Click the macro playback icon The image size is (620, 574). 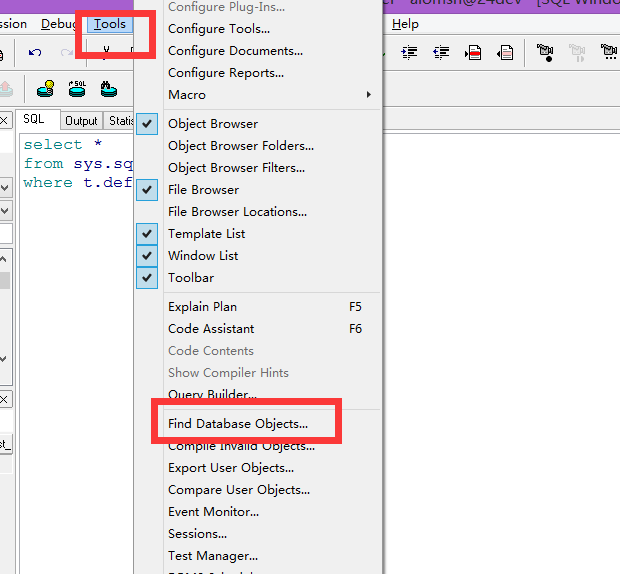point(577,53)
